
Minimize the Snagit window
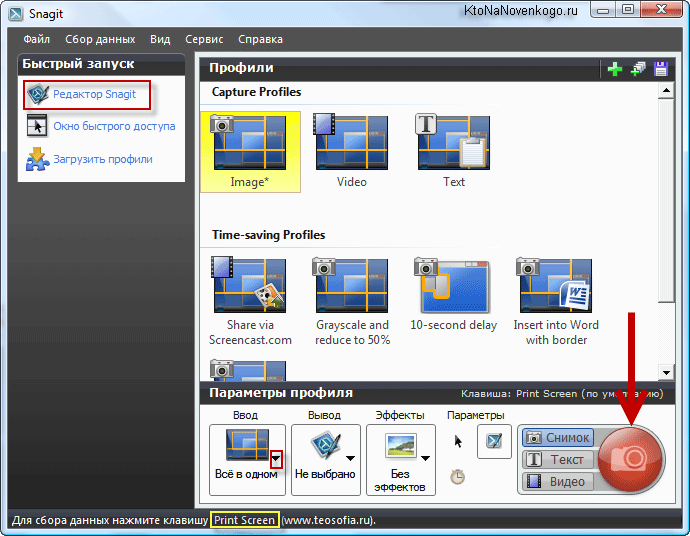(603, 10)
